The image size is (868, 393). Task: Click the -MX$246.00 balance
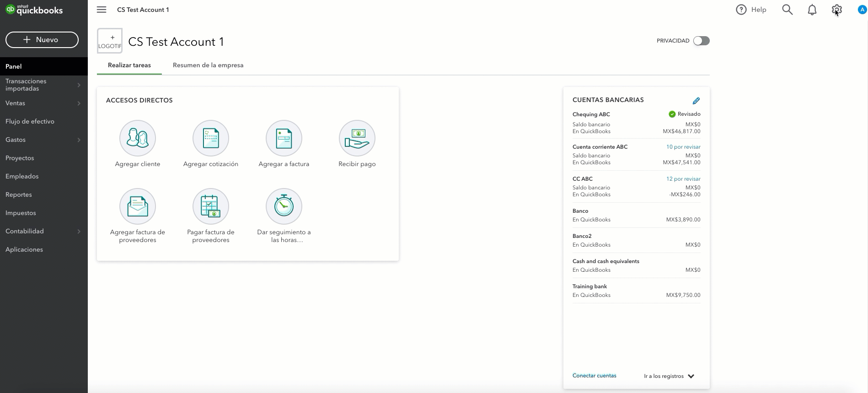tap(685, 194)
